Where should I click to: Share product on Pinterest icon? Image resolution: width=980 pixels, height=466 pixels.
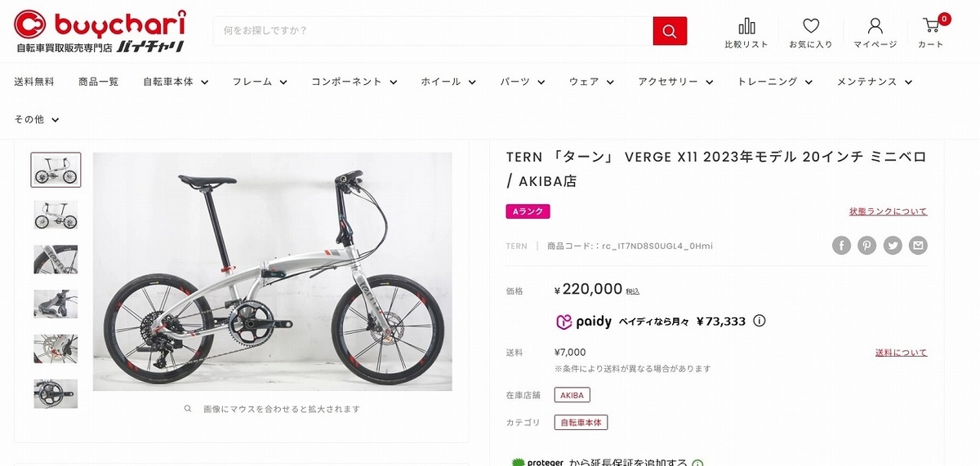(866, 246)
